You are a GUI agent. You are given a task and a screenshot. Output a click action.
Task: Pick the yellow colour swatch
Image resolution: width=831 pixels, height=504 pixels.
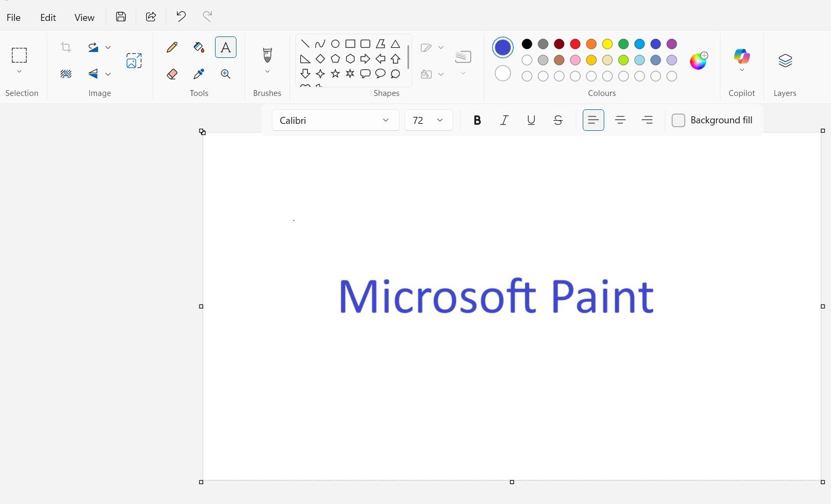click(x=607, y=44)
